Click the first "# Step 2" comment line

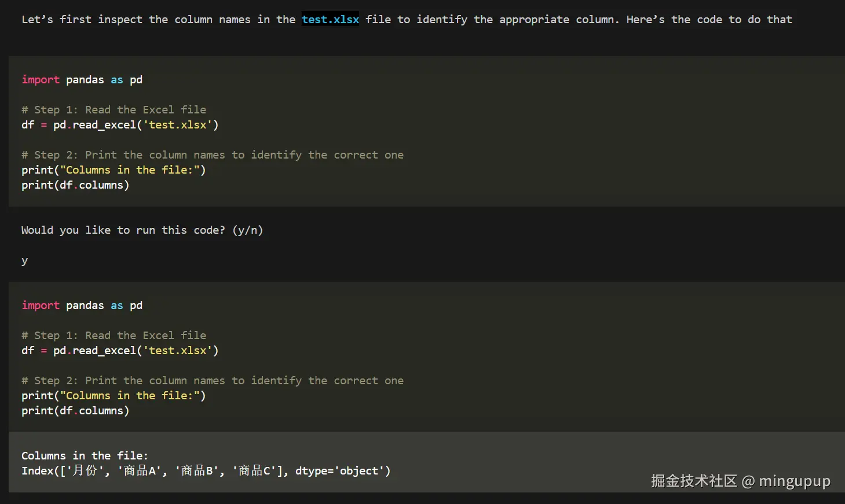point(213,155)
